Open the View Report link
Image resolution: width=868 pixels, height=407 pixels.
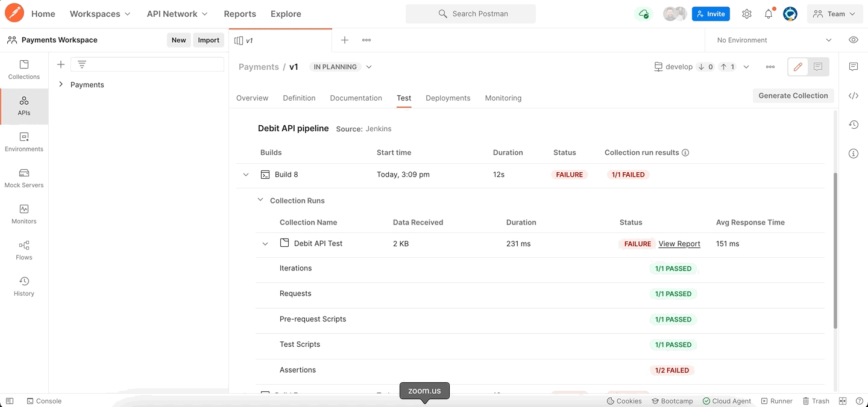click(x=679, y=244)
